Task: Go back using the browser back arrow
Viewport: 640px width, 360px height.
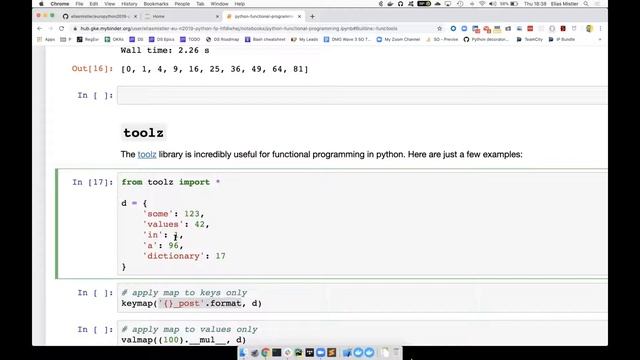Action: 40,29
